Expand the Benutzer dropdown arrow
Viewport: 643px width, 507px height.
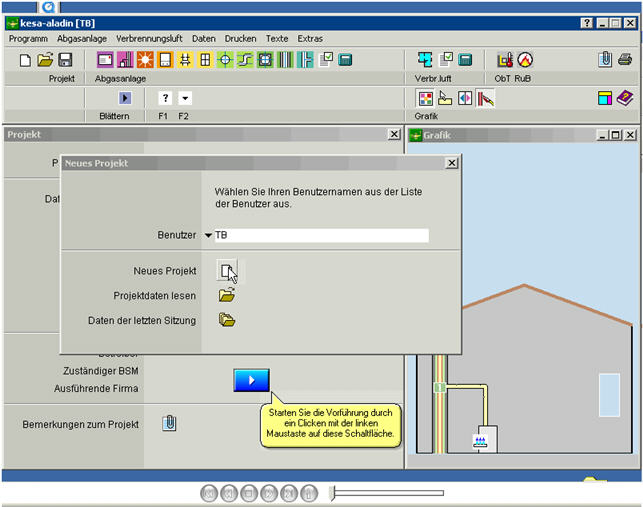pyautogui.click(x=208, y=236)
